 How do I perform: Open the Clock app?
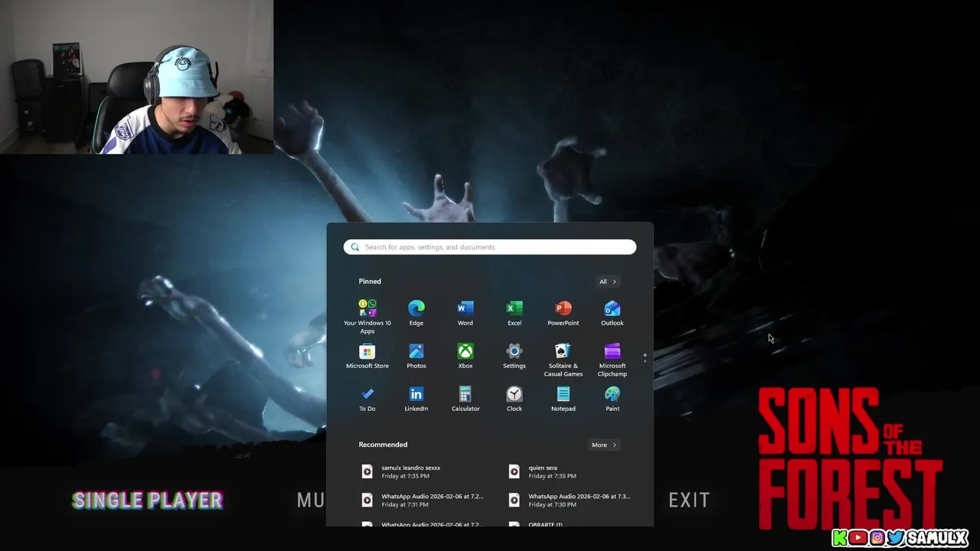(514, 399)
